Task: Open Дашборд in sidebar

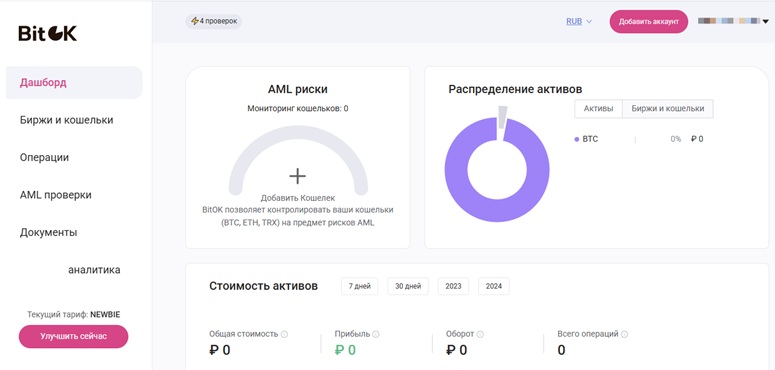Action: 74,82
